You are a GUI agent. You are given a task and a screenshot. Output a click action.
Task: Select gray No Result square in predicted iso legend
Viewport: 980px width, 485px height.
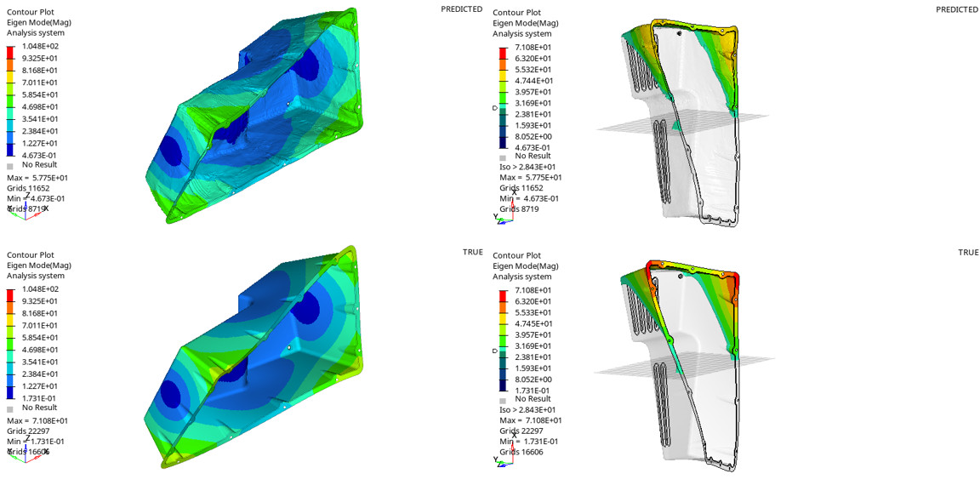[503, 157]
